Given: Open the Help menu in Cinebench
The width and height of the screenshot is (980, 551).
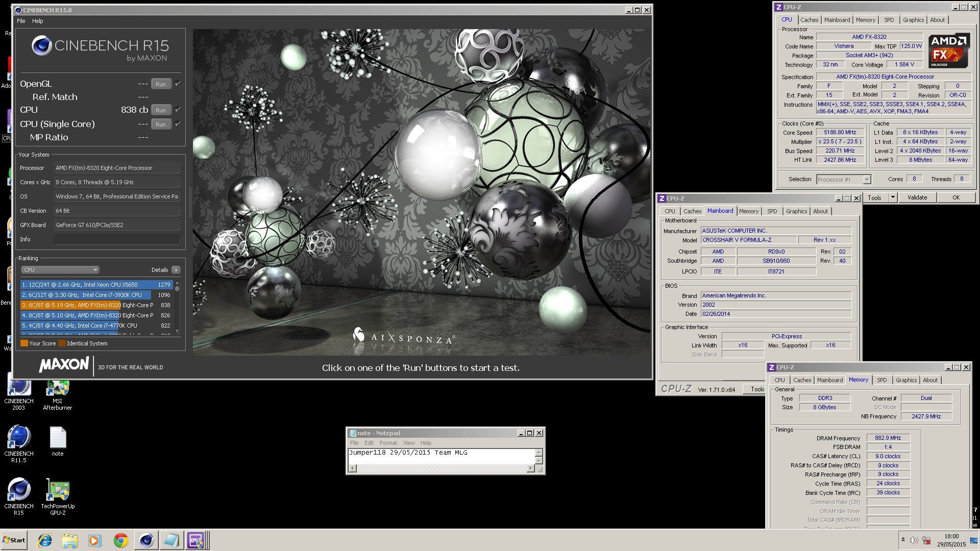Looking at the screenshot, I should [x=38, y=21].
